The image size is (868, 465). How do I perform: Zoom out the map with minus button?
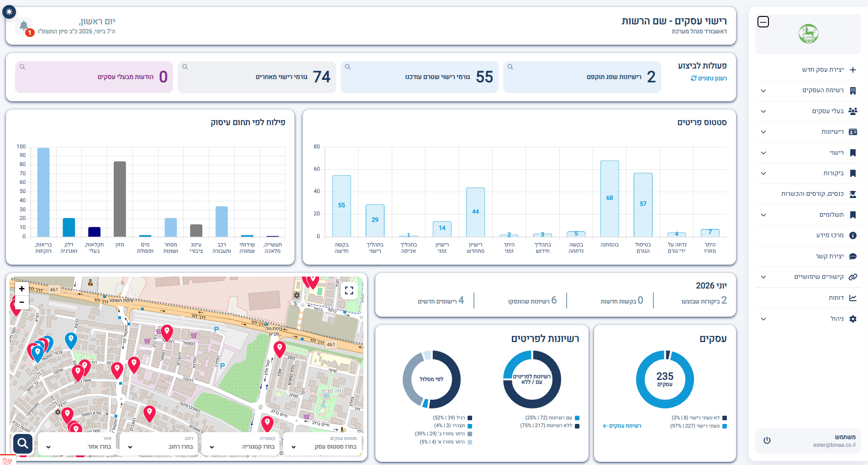[x=21, y=302]
